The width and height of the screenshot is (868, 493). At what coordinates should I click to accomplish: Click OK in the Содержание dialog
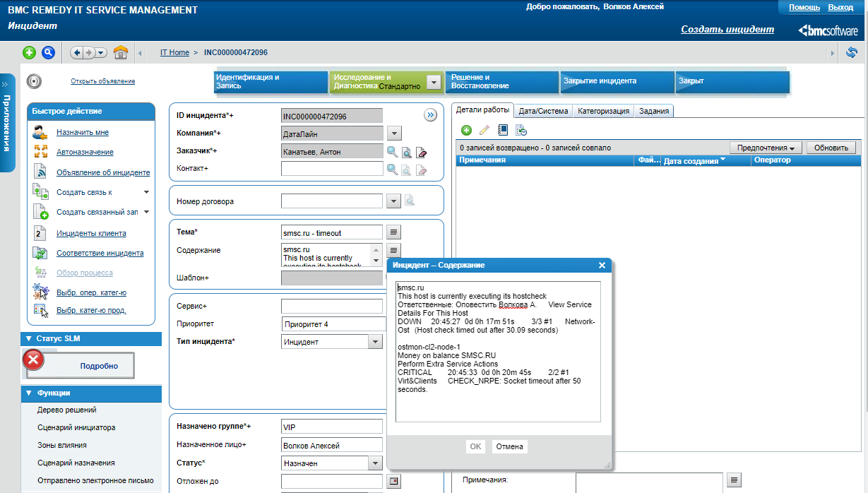(475, 446)
